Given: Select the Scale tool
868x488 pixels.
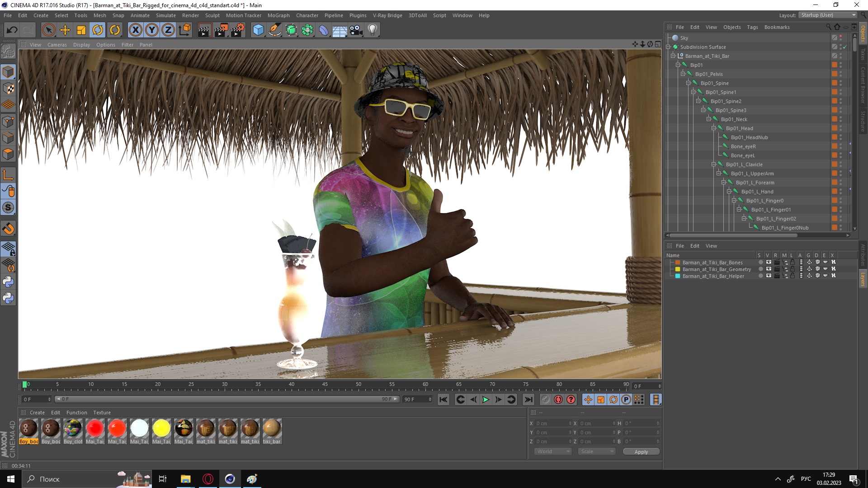Looking at the screenshot, I should point(81,30).
